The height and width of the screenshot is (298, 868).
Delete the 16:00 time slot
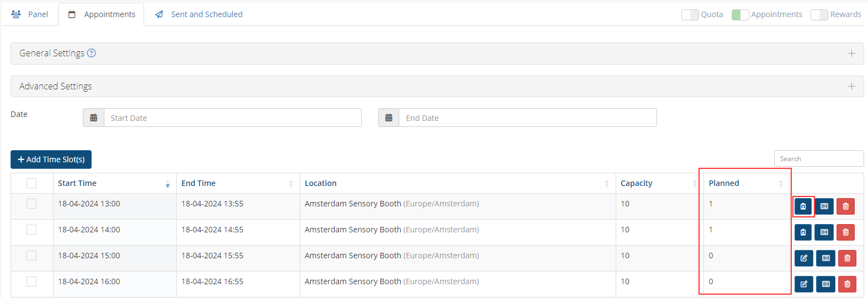[846, 284]
